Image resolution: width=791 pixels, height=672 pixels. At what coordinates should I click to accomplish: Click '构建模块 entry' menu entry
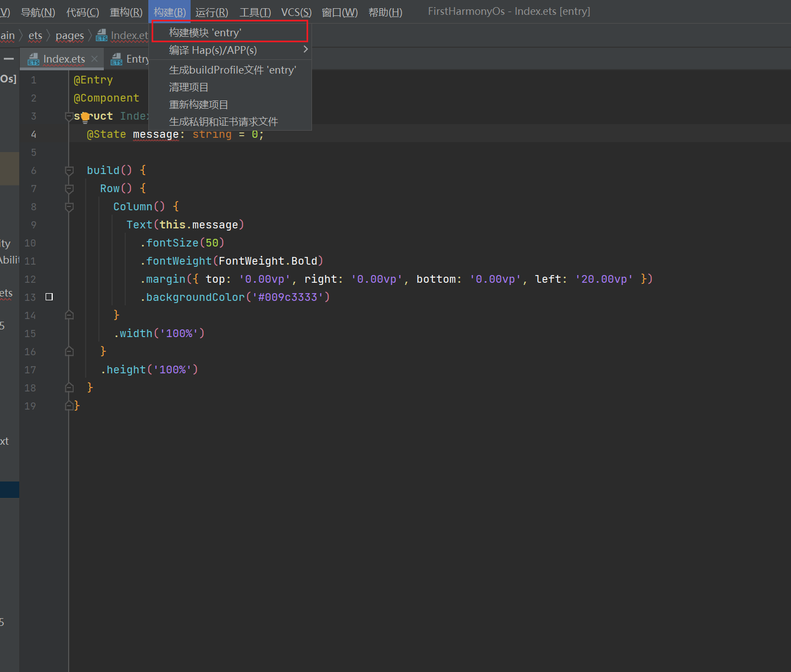point(230,32)
